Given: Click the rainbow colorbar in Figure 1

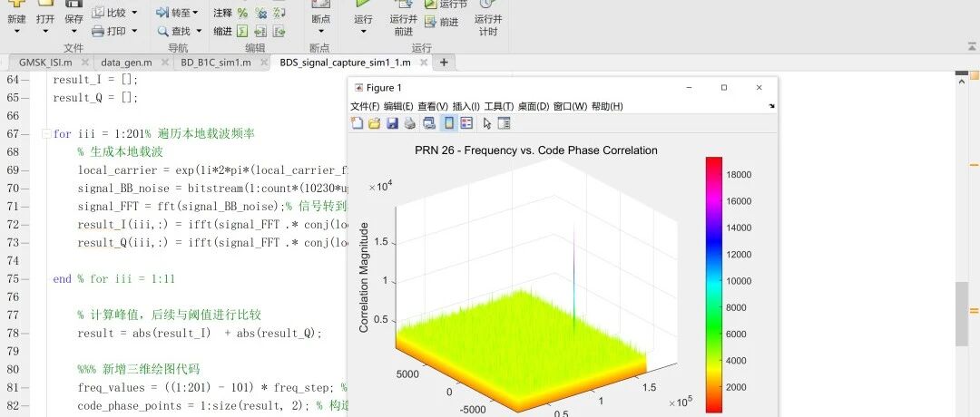Looking at the screenshot, I should [714, 285].
